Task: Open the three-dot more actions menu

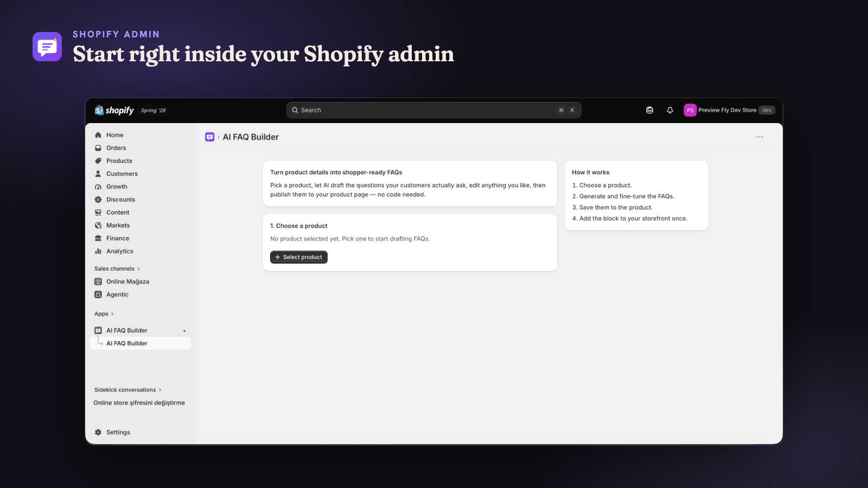Action: [x=759, y=137]
